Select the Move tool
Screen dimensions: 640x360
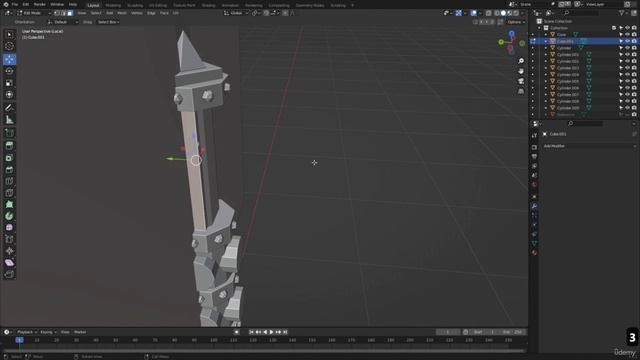[9, 59]
